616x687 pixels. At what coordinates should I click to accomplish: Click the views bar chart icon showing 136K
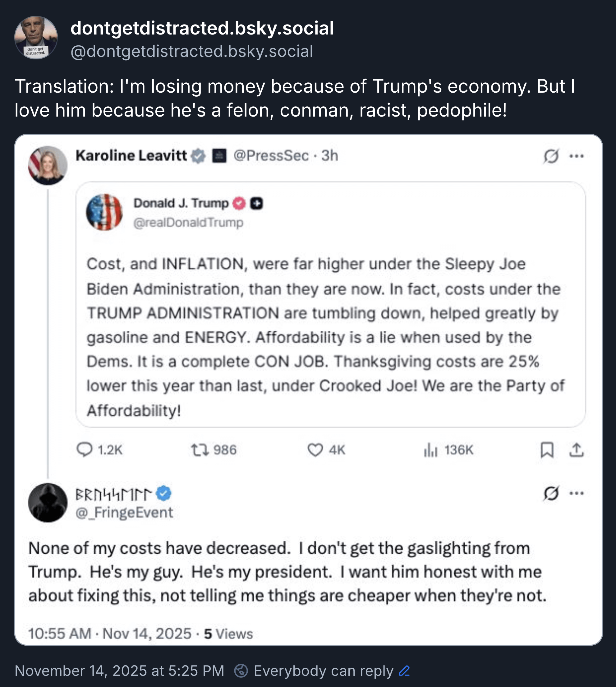[x=430, y=450]
